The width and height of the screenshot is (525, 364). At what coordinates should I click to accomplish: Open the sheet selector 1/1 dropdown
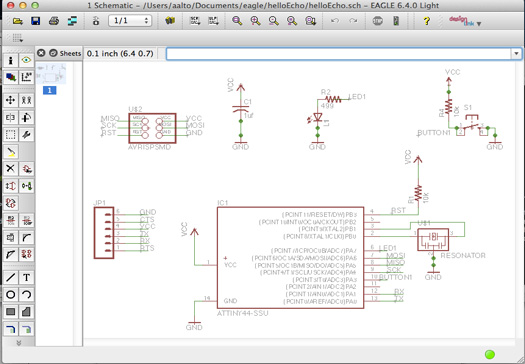[130, 21]
